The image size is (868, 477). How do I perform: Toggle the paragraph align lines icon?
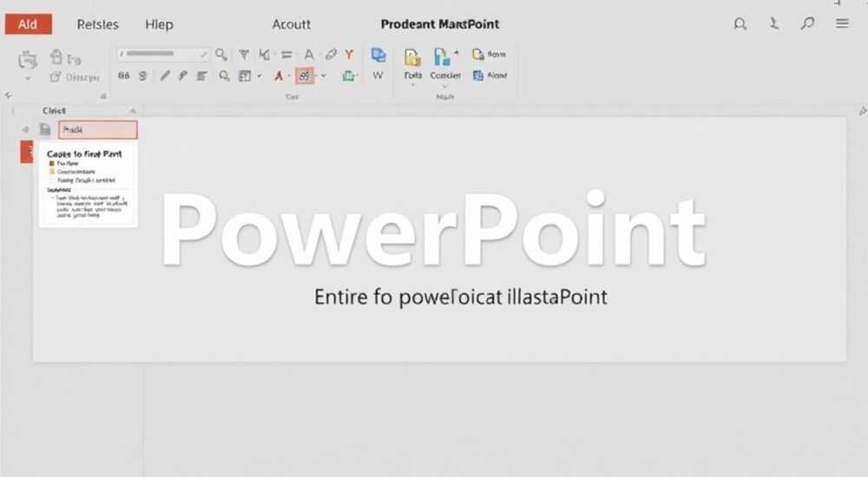202,75
